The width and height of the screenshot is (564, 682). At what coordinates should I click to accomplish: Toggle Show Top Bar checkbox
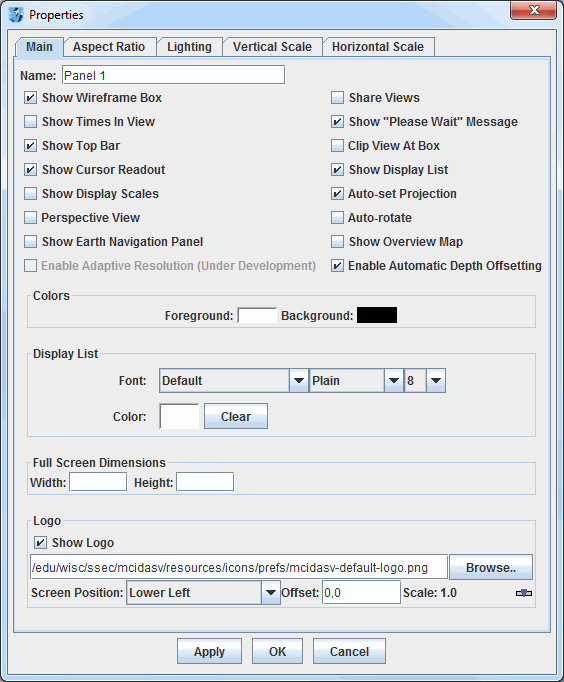tap(30, 145)
